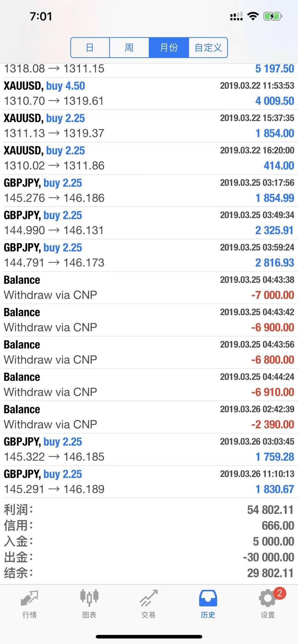This screenshot has width=298, height=644.
Task: Tap the XAUUSD trade with 414.00 profit
Action: tap(149, 158)
